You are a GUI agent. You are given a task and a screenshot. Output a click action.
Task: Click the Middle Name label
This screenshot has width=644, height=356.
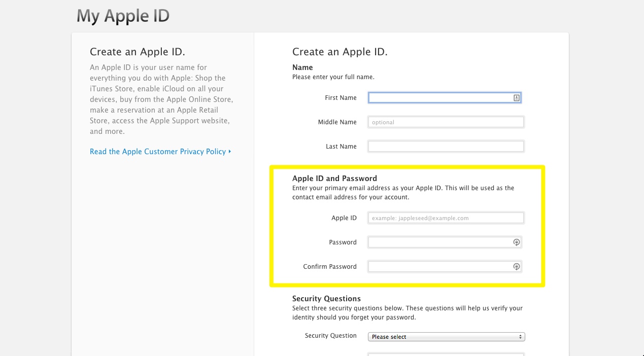tap(337, 122)
